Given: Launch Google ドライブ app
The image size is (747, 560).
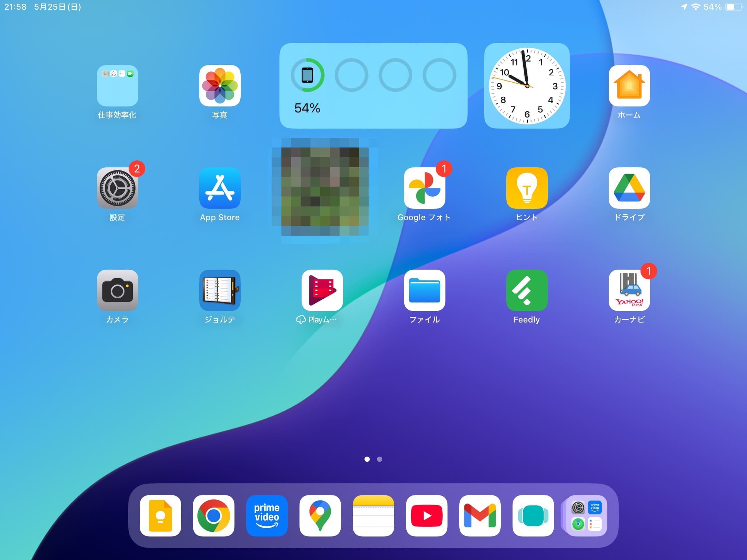Looking at the screenshot, I should coord(629,188).
